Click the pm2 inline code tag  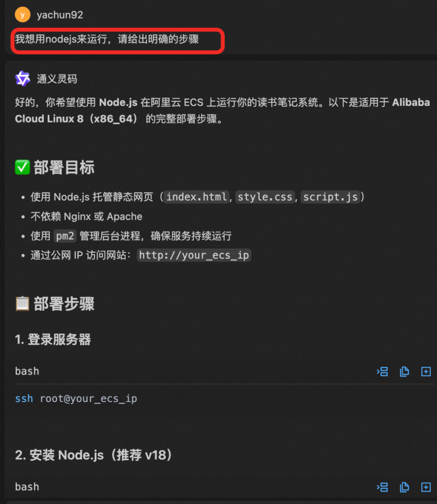(65, 236)
